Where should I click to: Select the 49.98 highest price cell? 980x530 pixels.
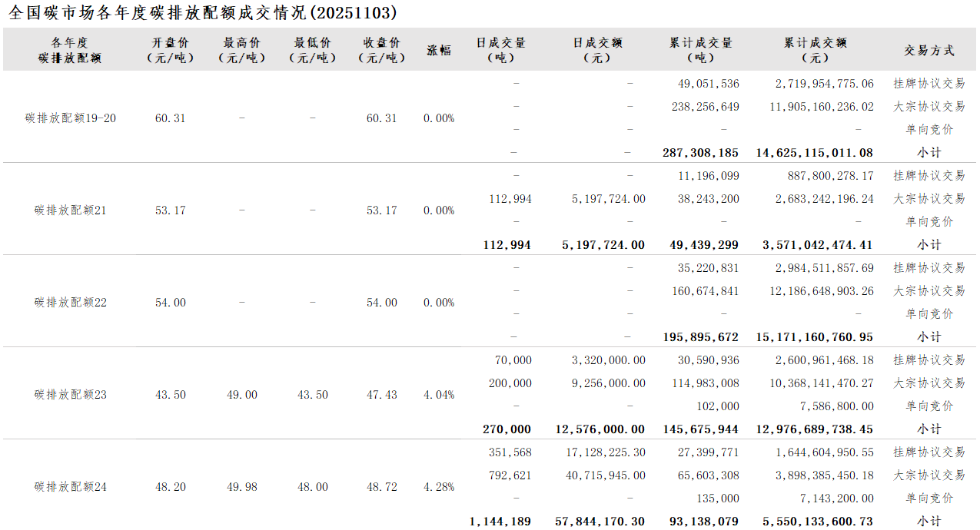click(x=242, y=487)
